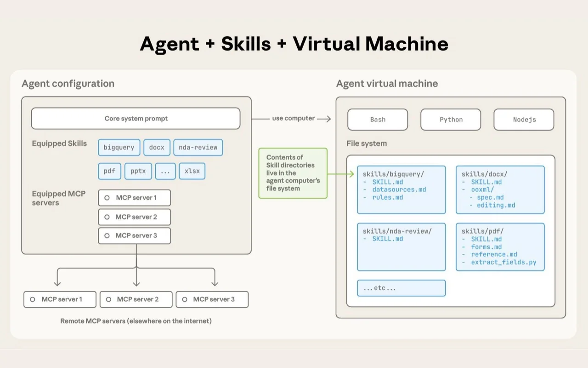Viewport: 588px width, 368px height.
Task: Click the "skills/bigquery/" directory name
Action: [394, 174]
